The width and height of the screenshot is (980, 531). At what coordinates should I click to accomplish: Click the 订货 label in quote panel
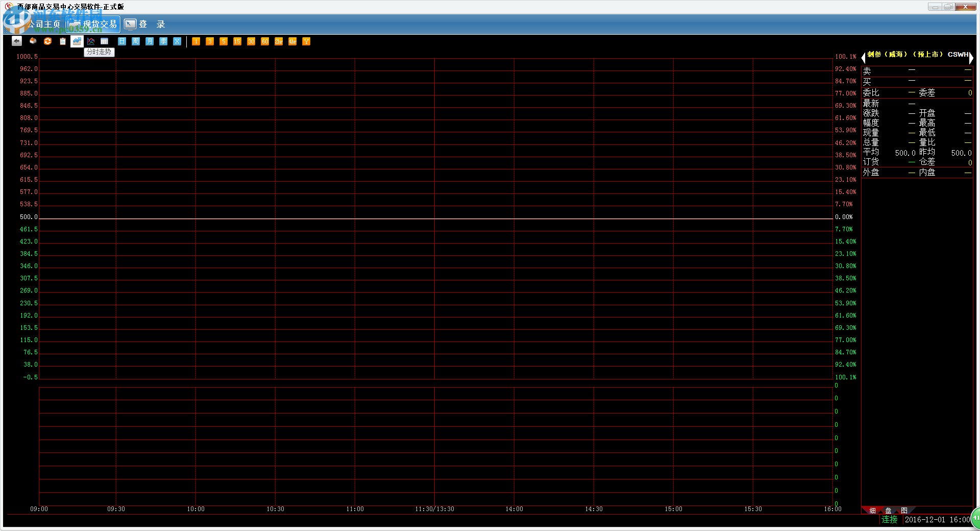(x=871, y=162)
